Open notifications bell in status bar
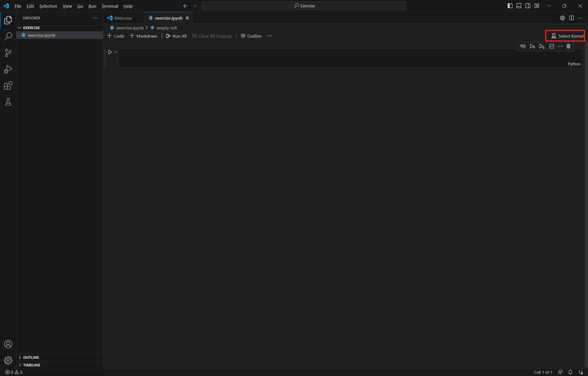Screen dimensions: 588x376 [x=570, y=372]
